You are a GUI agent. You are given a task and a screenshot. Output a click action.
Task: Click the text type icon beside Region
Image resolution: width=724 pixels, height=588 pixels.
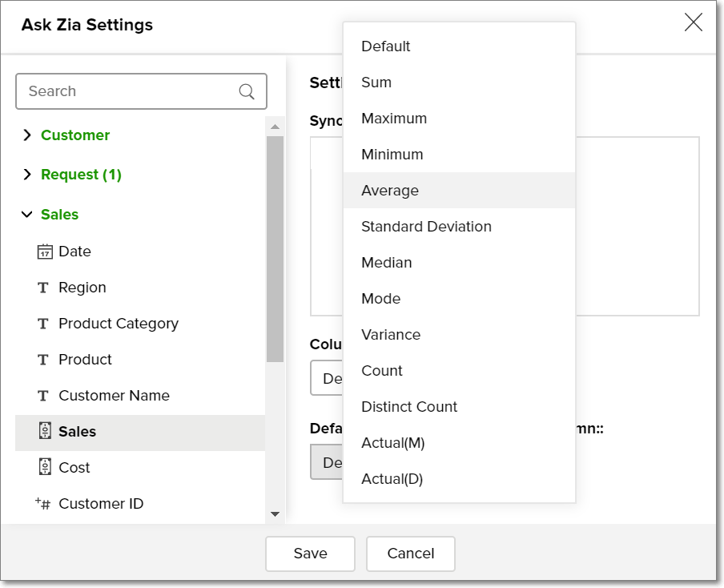pos(44,288)
